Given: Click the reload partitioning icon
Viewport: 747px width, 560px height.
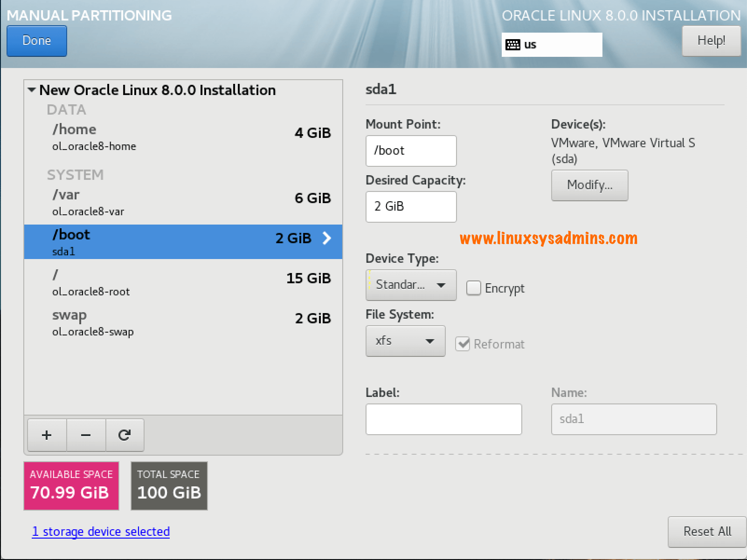Looking at the screenshot, I should (x=124, y=435).
